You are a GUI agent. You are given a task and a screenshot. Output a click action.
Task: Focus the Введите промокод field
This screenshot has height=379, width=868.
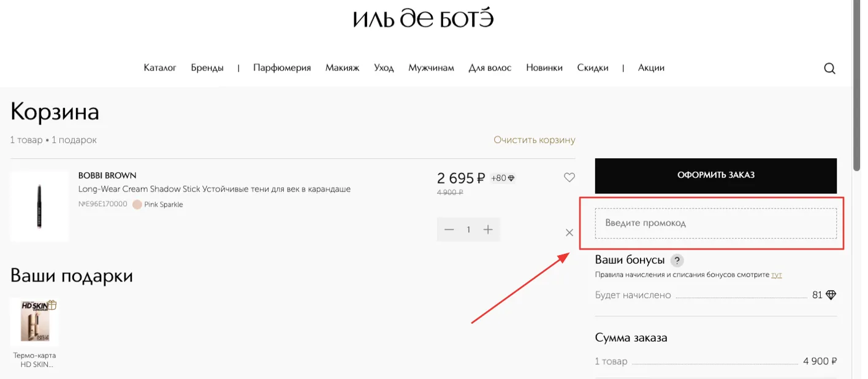[x=715, y=223]
